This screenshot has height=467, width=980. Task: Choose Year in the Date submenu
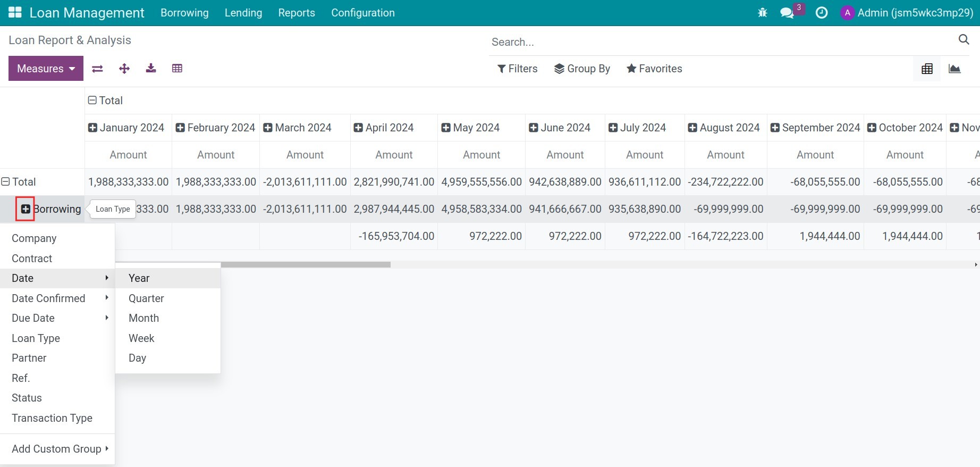168,278
